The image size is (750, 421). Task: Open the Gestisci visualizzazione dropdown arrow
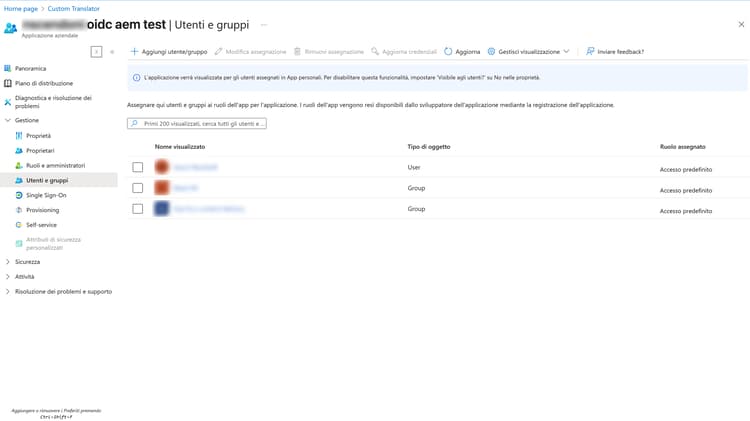(566, 51)
